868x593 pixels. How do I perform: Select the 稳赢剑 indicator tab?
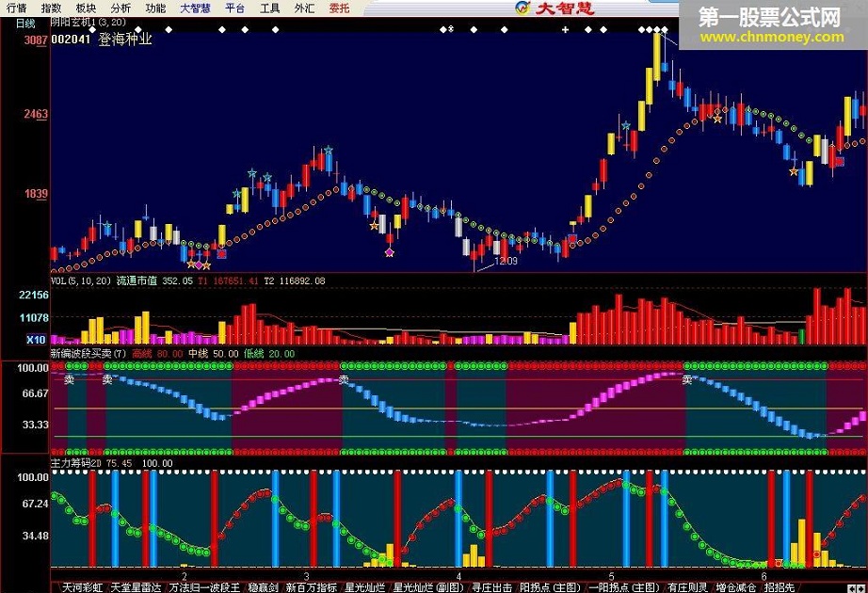[263, 587]
